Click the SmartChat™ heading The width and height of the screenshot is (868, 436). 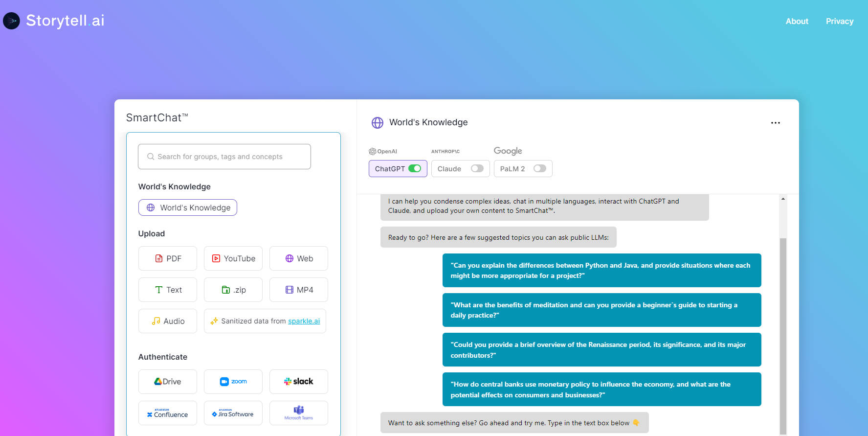click(157, 117)
